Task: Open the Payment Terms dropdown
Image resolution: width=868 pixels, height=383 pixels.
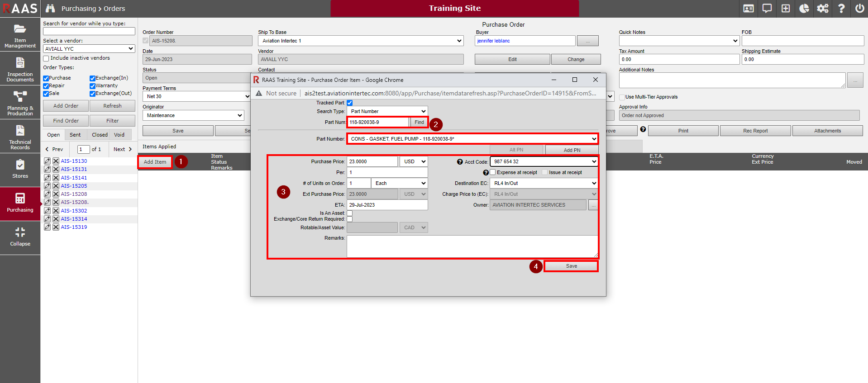Action: [196, 96]
